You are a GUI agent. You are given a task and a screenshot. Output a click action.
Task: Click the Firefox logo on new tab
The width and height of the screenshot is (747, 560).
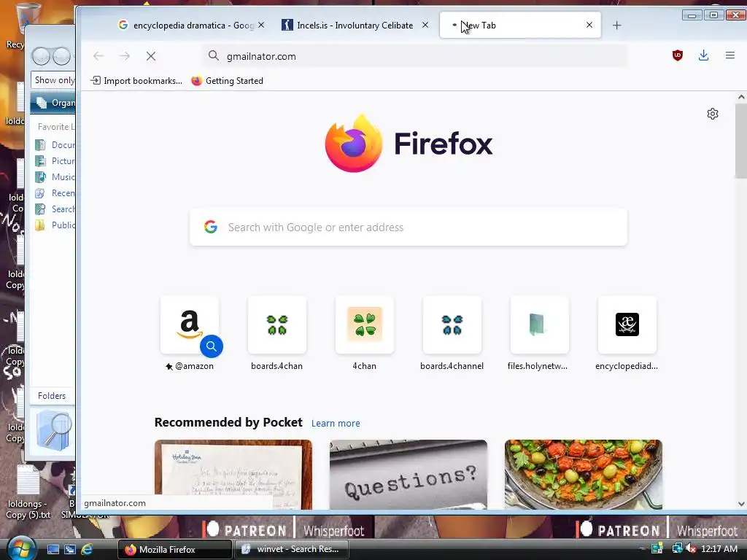coord(409,144)
